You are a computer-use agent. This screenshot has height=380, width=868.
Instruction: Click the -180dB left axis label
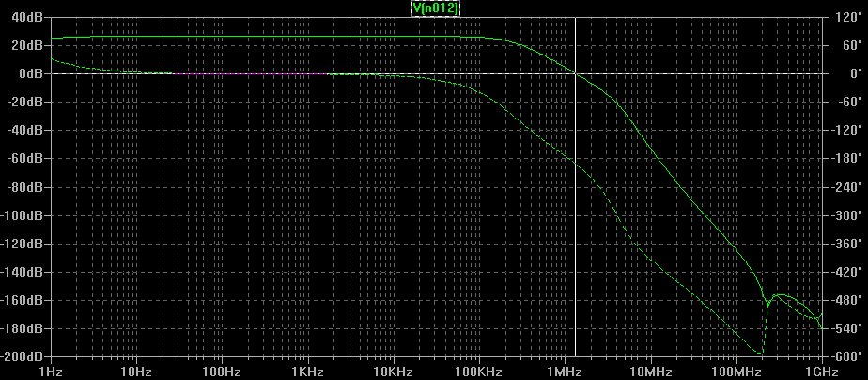point(23,328)
